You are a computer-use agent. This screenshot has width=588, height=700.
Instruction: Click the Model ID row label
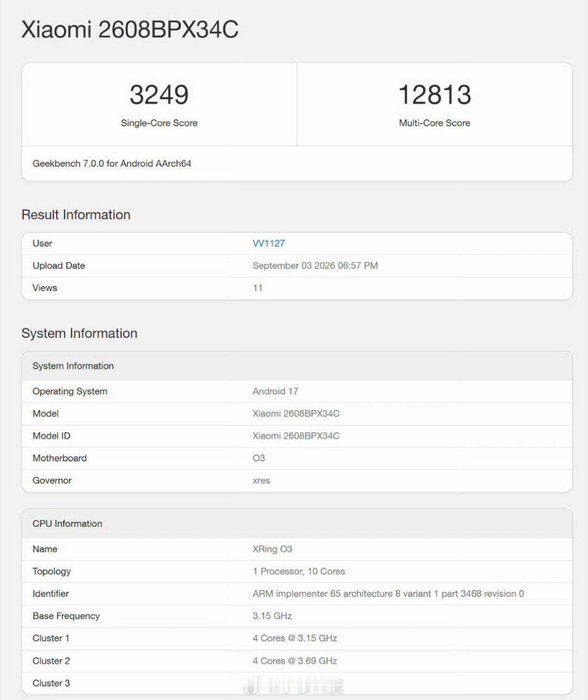[x=51, y=436]
